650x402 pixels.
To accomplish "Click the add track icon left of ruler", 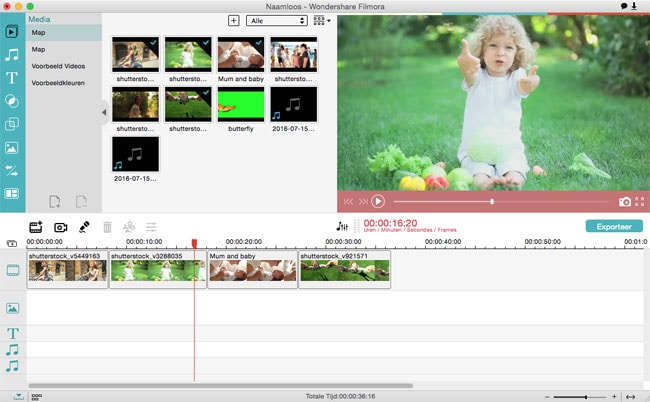I will click(x=12, y=243).
